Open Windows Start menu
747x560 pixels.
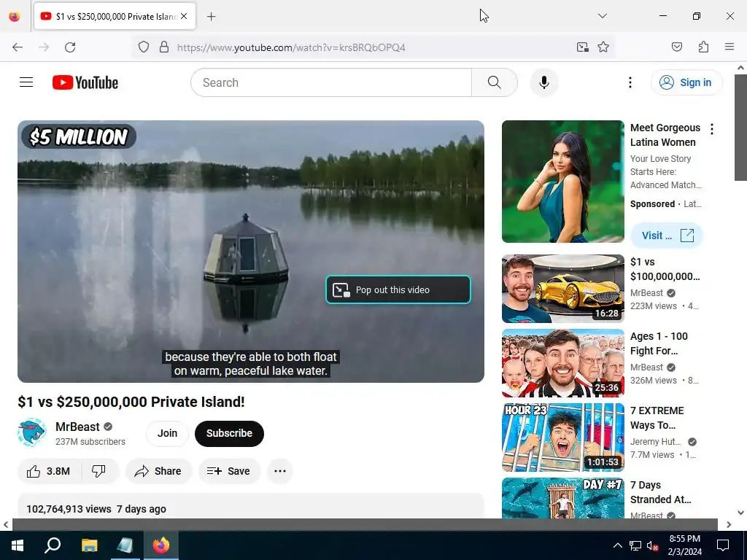click(18, 545)
